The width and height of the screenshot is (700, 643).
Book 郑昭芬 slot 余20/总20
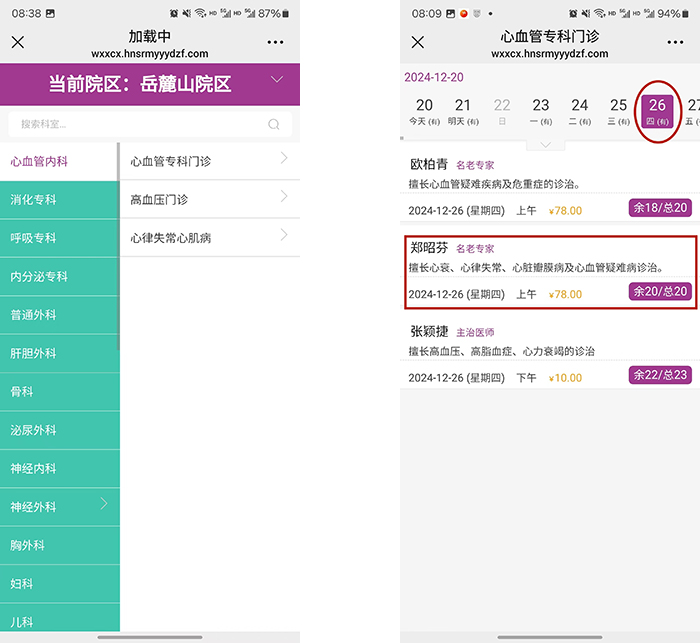pos(659,291)
